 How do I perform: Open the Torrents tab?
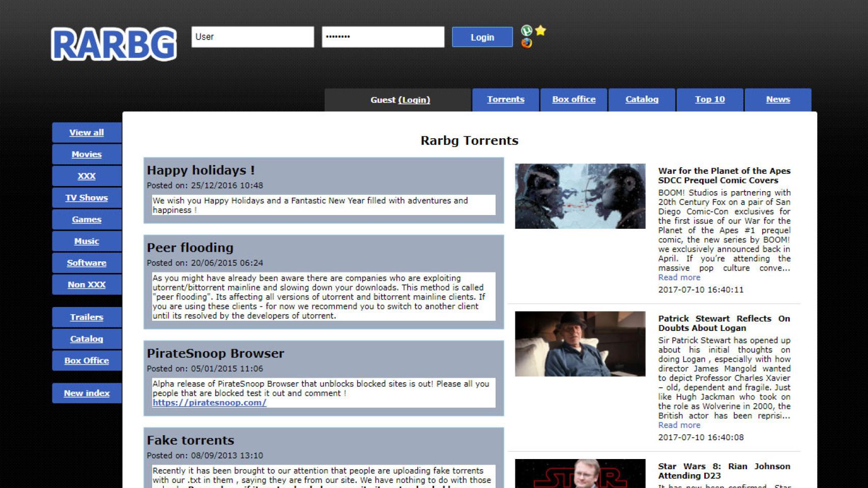click(506, 100)
